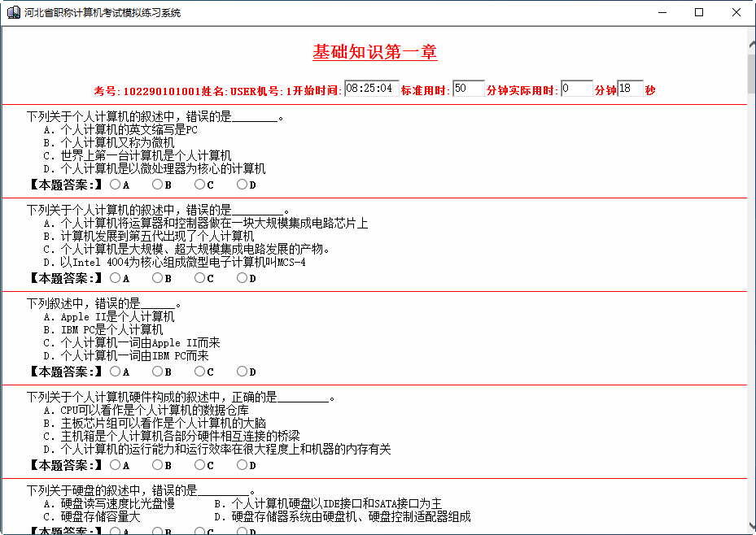The image size is (756, 535).
Task: Click the scrollbar down arrow
Action: pyautogui.click(x=751, y=526)
